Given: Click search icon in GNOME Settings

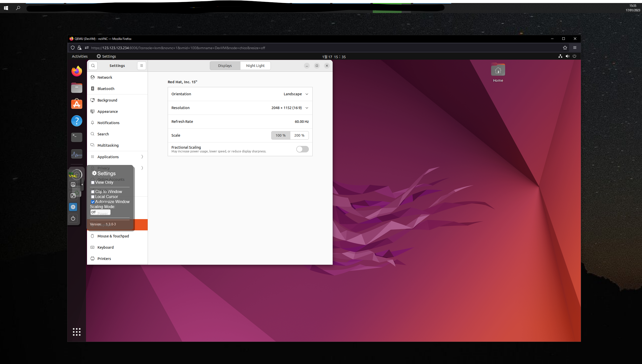Looking at the screenshot, I should tap(93, 66).
